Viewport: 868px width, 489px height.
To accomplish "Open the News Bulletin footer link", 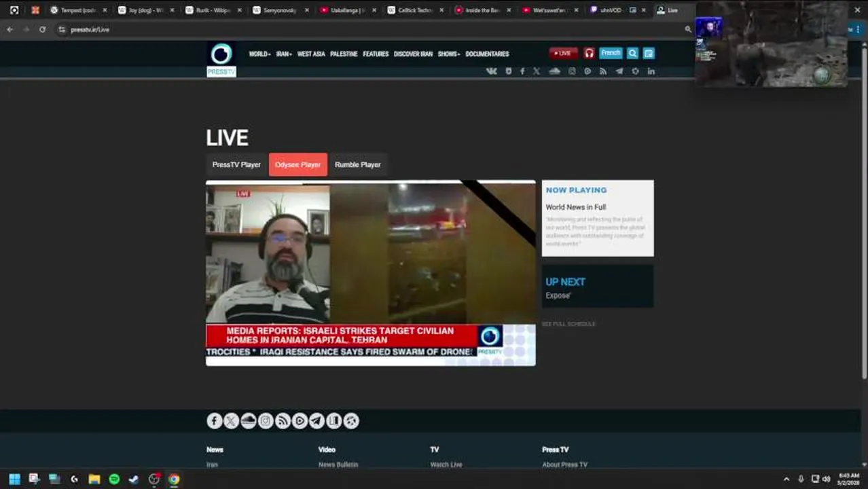I will pos(338,465).
